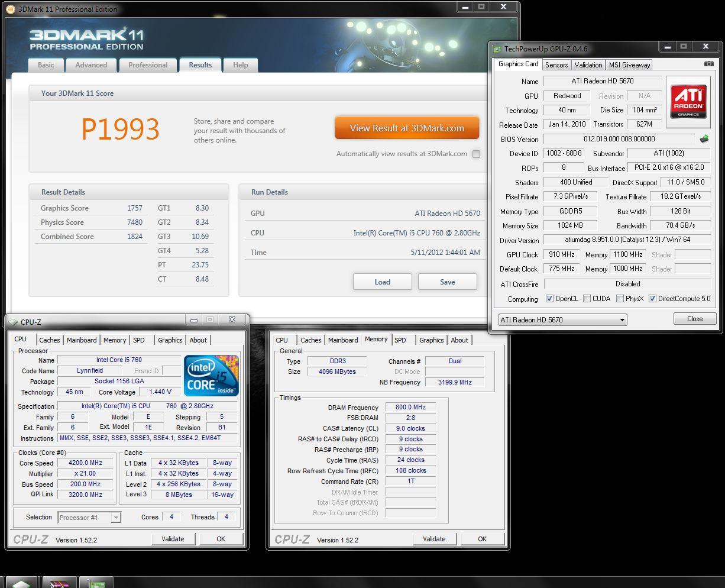The height and width of the screenshot is (588, 725).
Task: Click the GPU Clock field showing 910 MHz
Action: [x=561, y=254]
